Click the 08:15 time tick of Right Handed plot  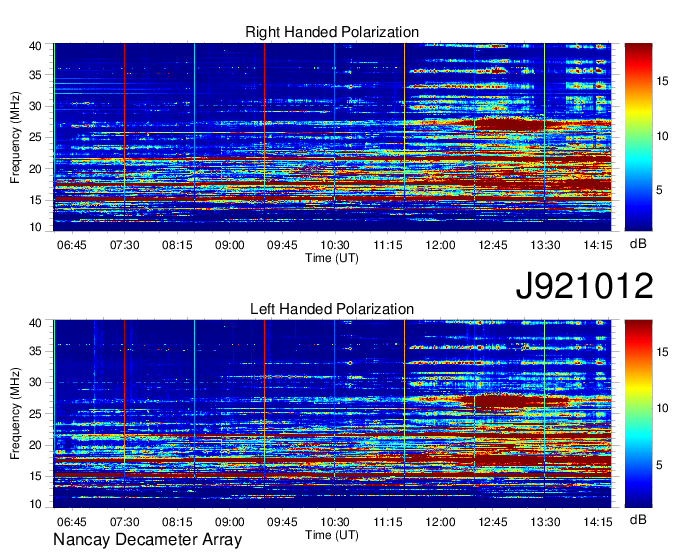(177, 245)
